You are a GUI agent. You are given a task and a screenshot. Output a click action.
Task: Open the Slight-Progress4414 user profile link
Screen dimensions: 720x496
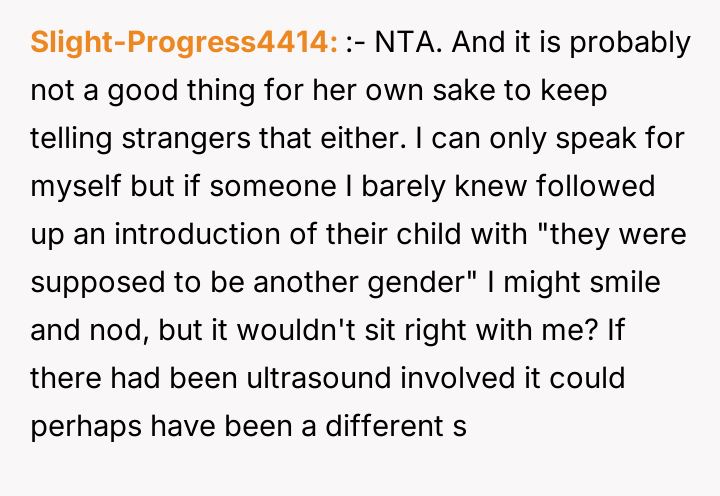(x=185, y=44)
